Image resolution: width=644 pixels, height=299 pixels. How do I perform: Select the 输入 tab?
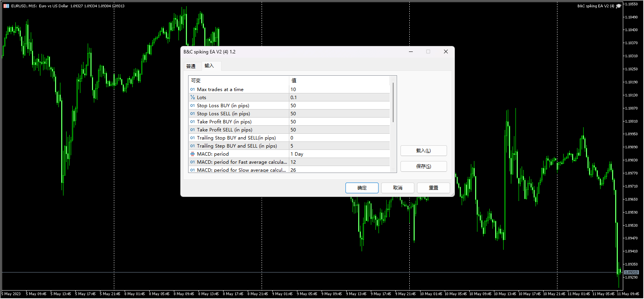[209, 66]
